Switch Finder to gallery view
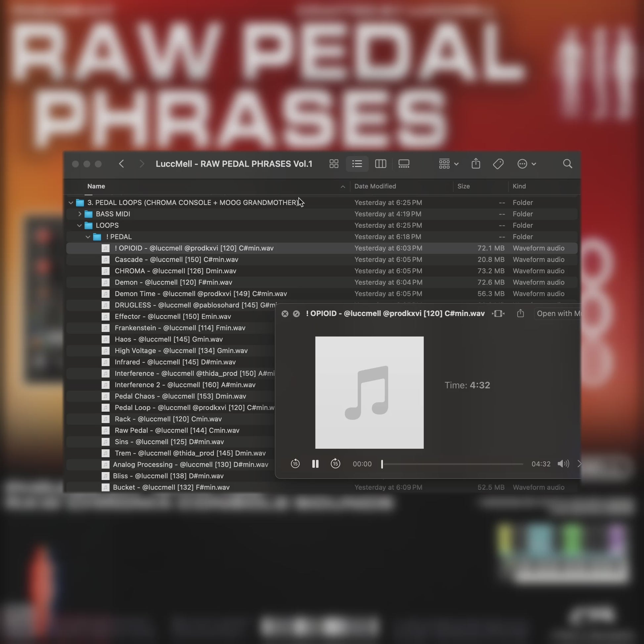Screen dimensions: 644x644 [404, 164]
